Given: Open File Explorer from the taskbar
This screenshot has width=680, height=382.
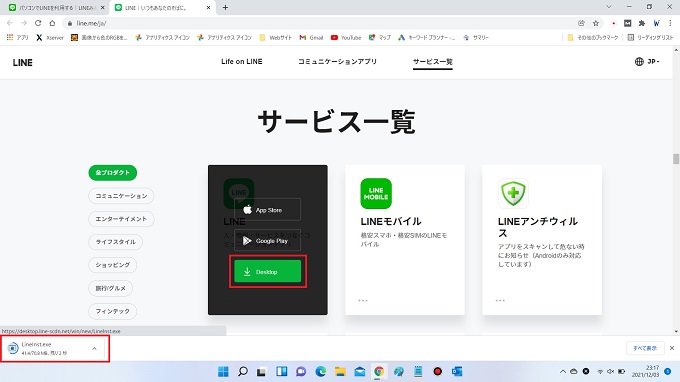Looking at the screenshot, I should pyautogui.click(x=340, y=372).
